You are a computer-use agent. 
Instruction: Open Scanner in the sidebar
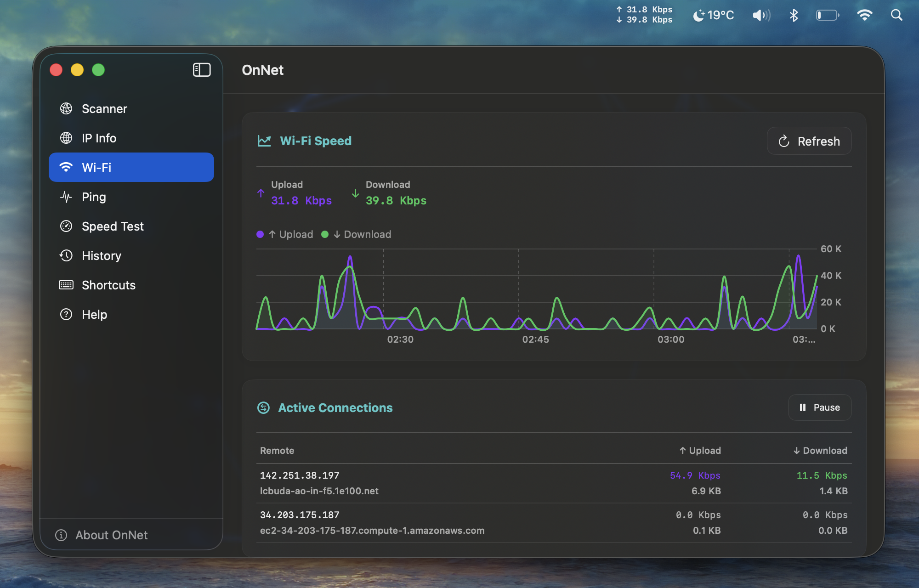(x=131, y=108)
